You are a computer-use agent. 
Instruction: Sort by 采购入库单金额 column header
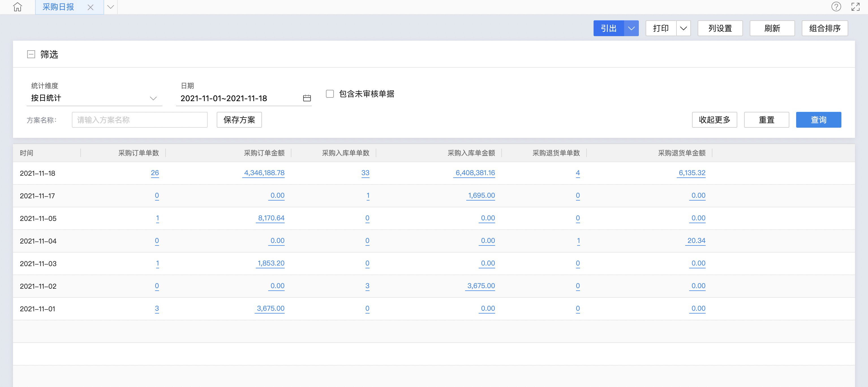pos(471,153)
